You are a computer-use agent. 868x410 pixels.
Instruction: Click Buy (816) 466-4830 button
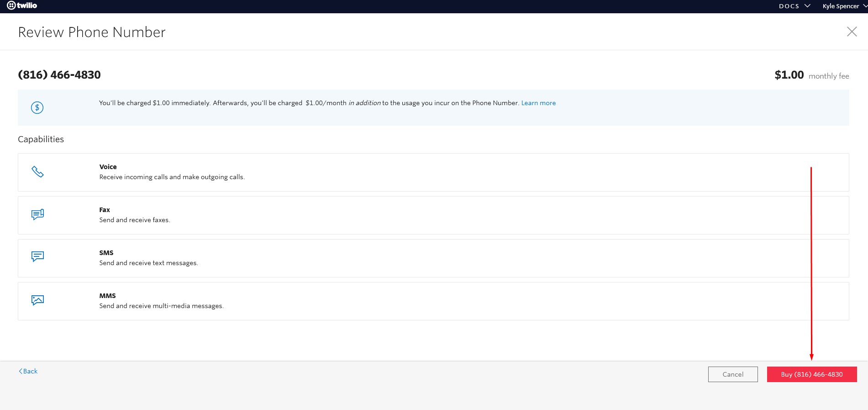[x=811, y=374]
